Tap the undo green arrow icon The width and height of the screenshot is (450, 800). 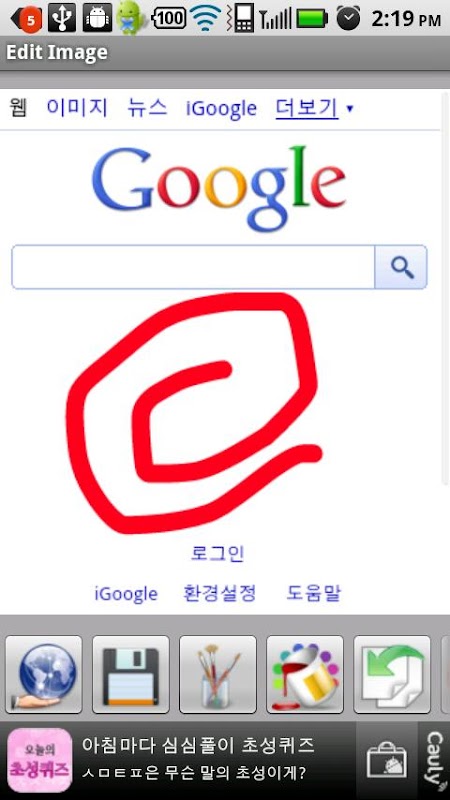point(392,674)
